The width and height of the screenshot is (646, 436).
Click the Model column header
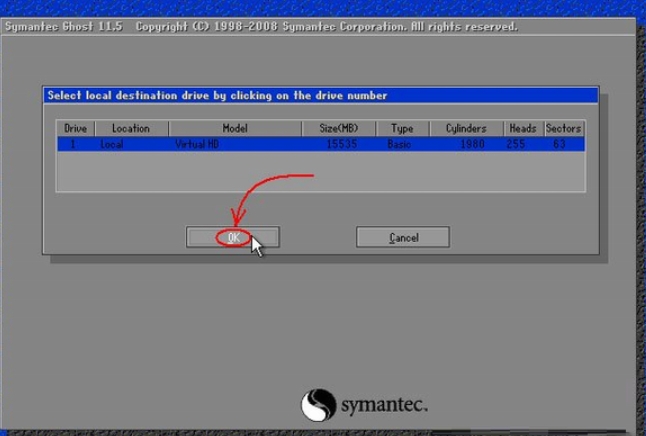(x=235, y=129)
